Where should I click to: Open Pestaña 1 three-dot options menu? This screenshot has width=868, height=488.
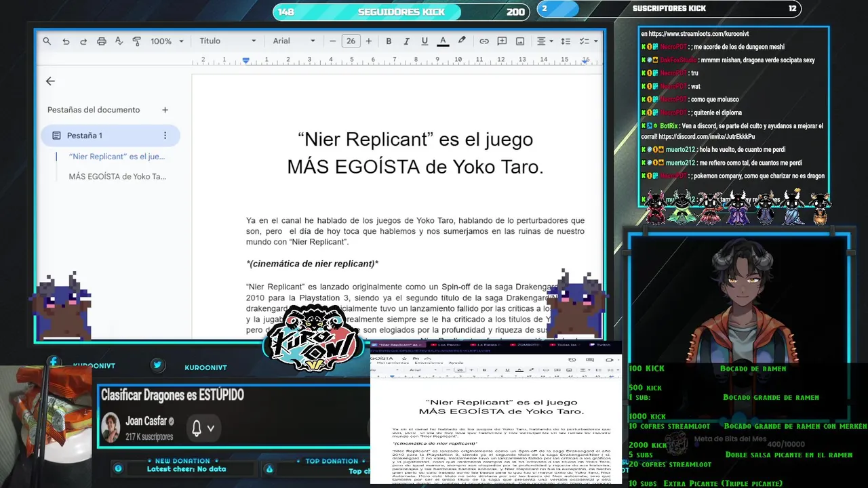point(165,136)
